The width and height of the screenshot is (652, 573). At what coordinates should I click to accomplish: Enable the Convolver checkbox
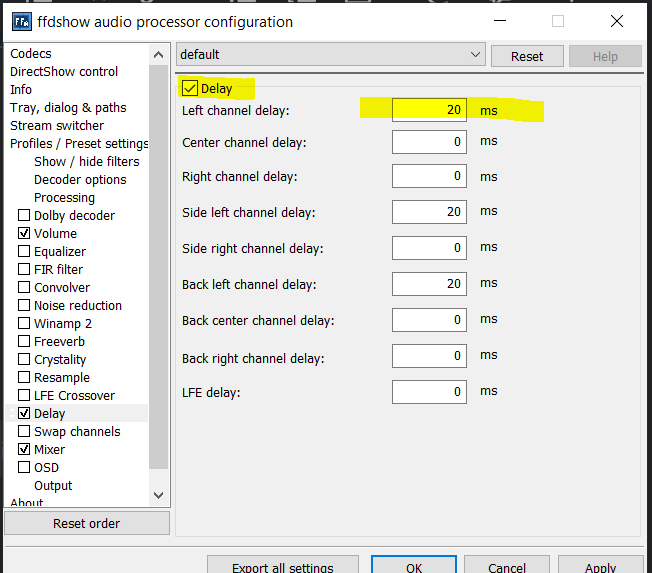tap(24, 287)
